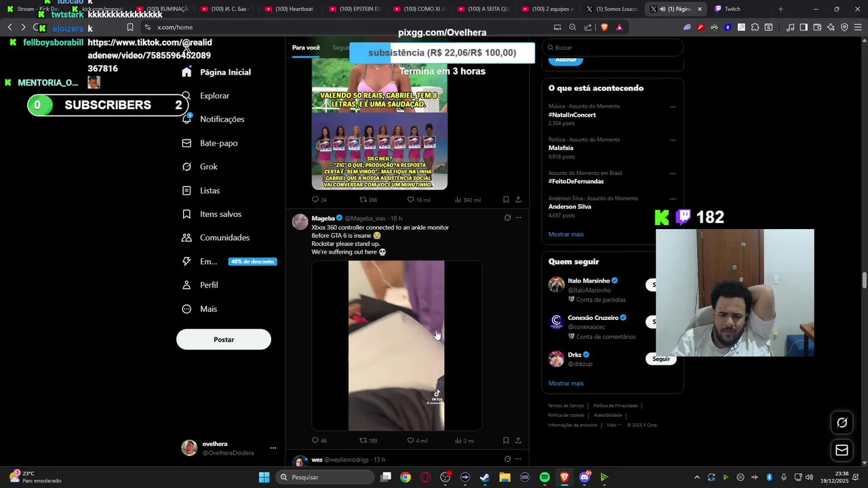
Task: Open Conexão Cruzeiro's profile
Action: pyautogui.click(x=593, y=318)
